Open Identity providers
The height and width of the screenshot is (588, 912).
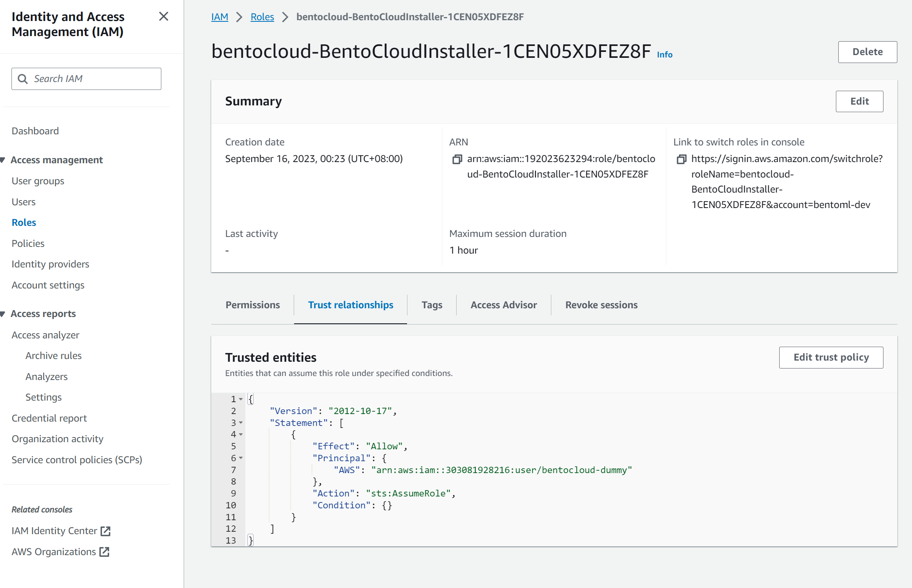(50, 264)
